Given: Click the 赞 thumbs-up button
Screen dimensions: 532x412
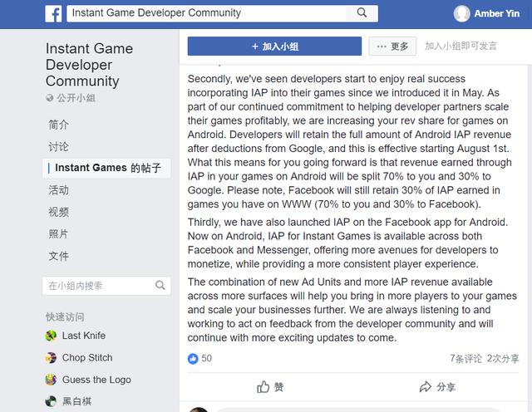Looking at the screenshot, I should pos(271,386).
